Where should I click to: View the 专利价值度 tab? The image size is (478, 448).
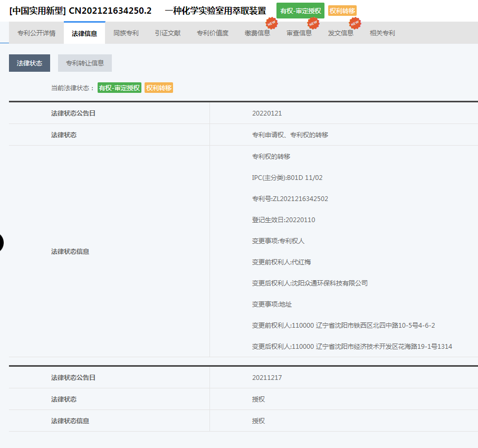[213, 33]
